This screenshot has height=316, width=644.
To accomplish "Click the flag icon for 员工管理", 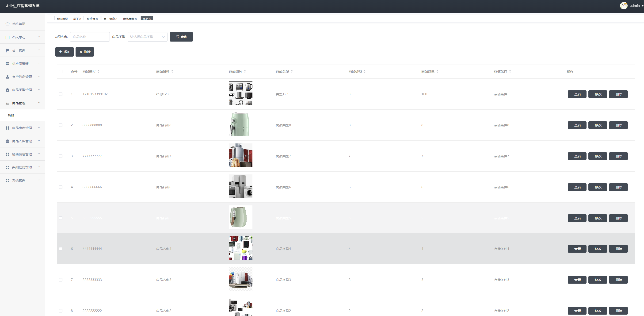I will [8, 50].
